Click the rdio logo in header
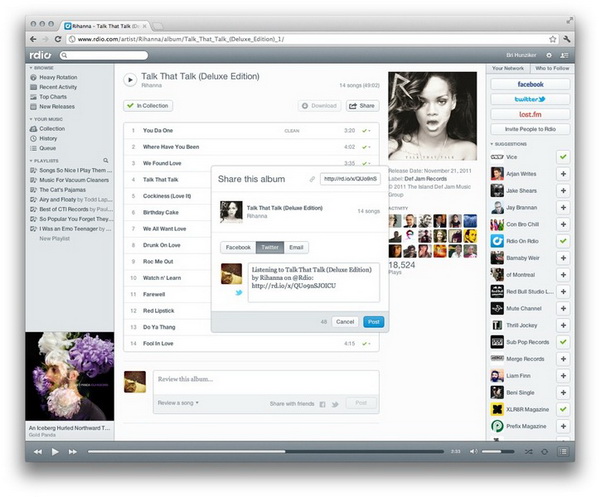600x497 pixels. tap(40, 55)
